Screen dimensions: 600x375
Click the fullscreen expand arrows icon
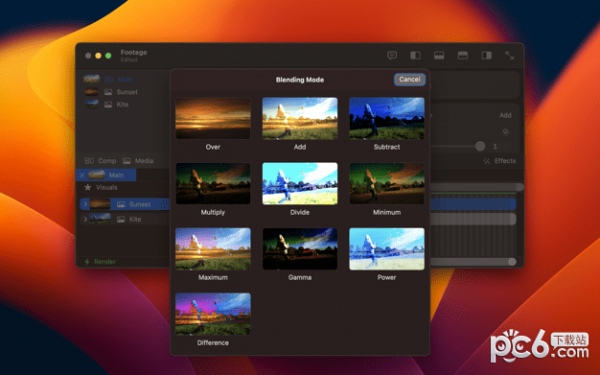[510, 55]
